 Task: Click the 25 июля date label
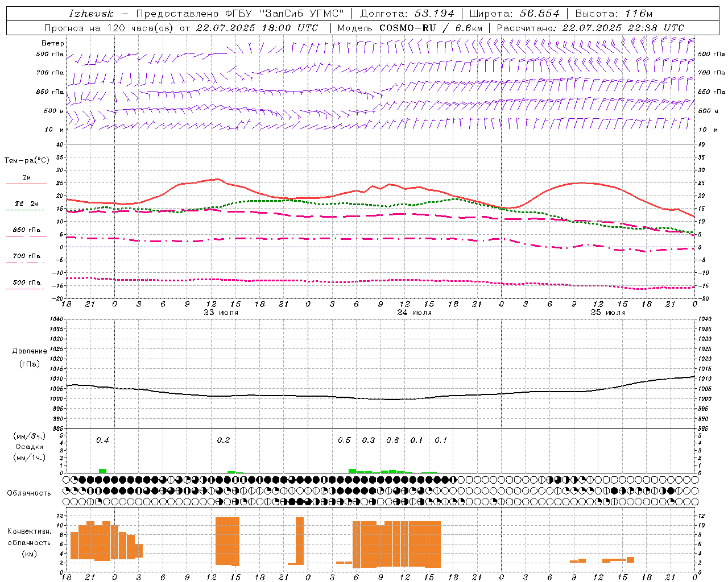tap(608, 313)
